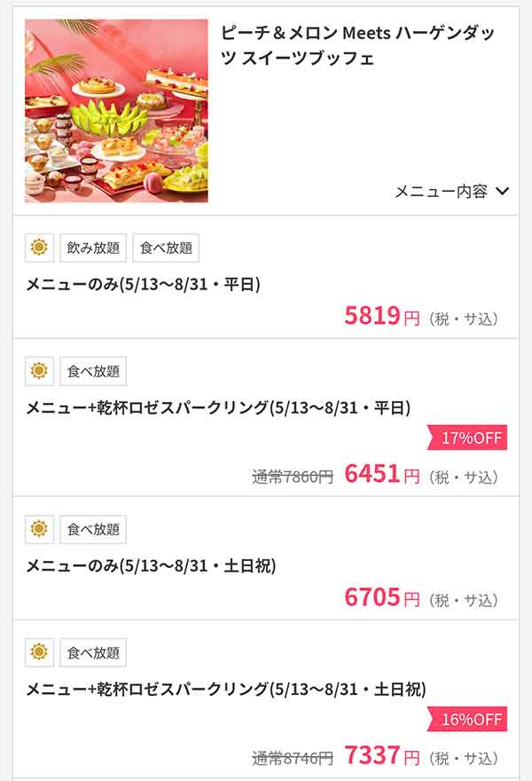Click the 食べ放題 tag on the 6705円 plan
532x781 pixels.
click(x=93, y=529)
